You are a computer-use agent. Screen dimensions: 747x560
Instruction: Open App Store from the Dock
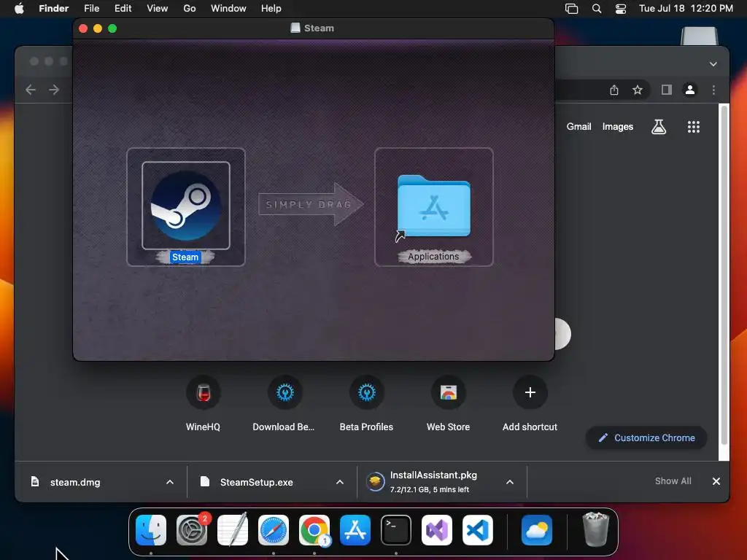[355, 530]
